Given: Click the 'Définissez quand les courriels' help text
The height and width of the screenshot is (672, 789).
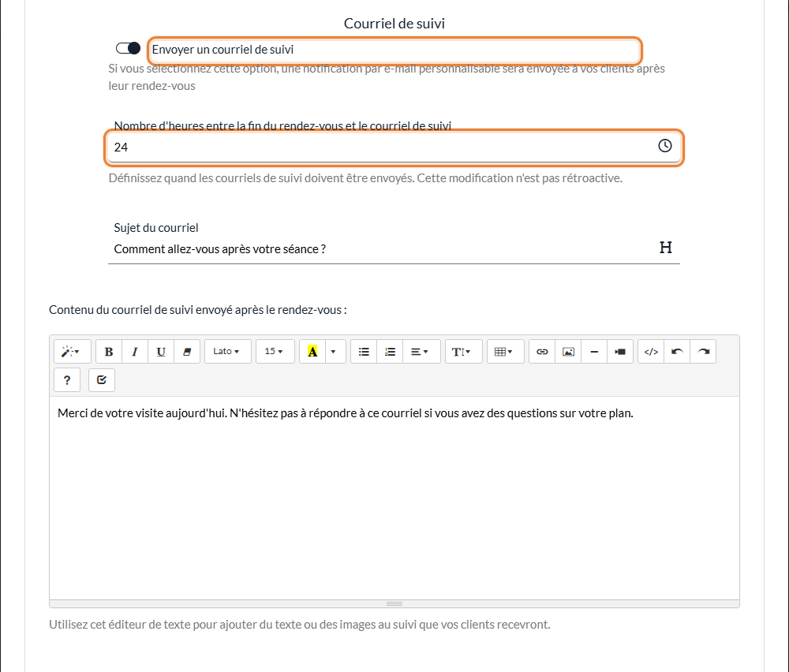Looking at the screenshot, I should tap(365, 178).
